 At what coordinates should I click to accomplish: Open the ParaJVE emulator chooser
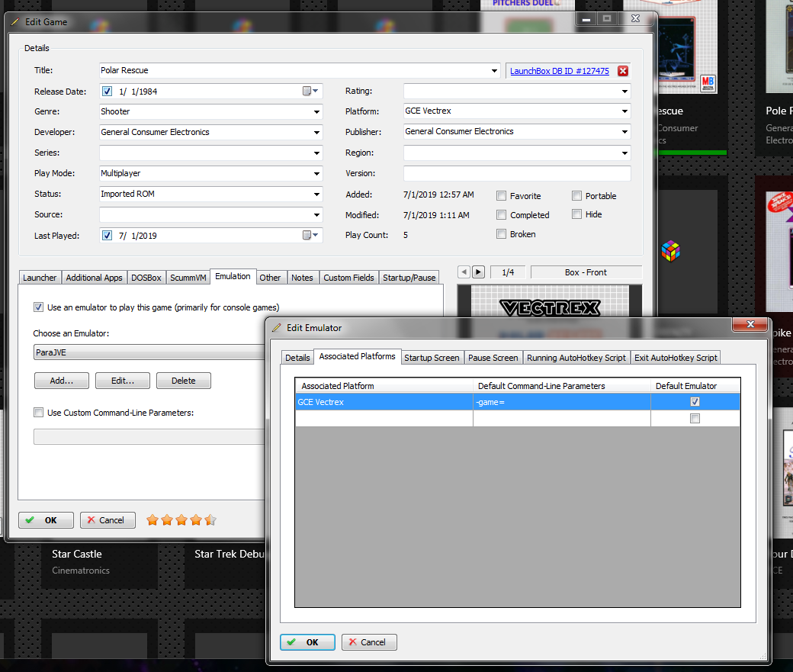(x=149, y=352)
